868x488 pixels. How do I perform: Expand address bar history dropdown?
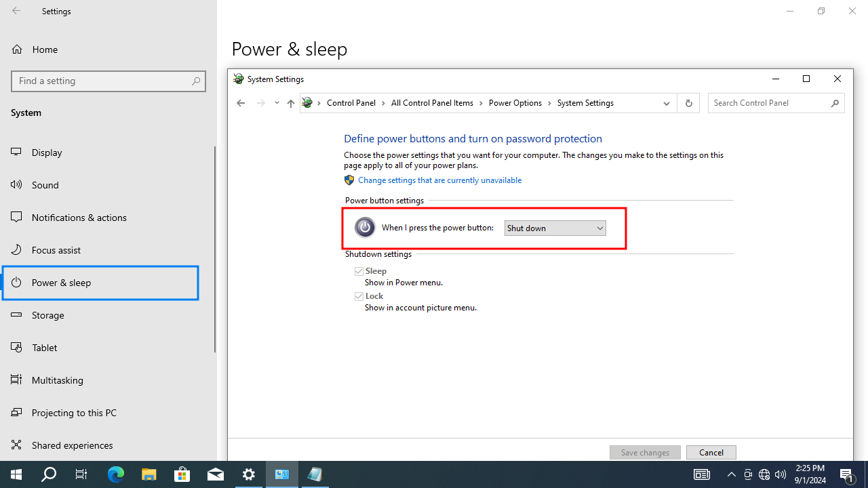tap(666, 103)
